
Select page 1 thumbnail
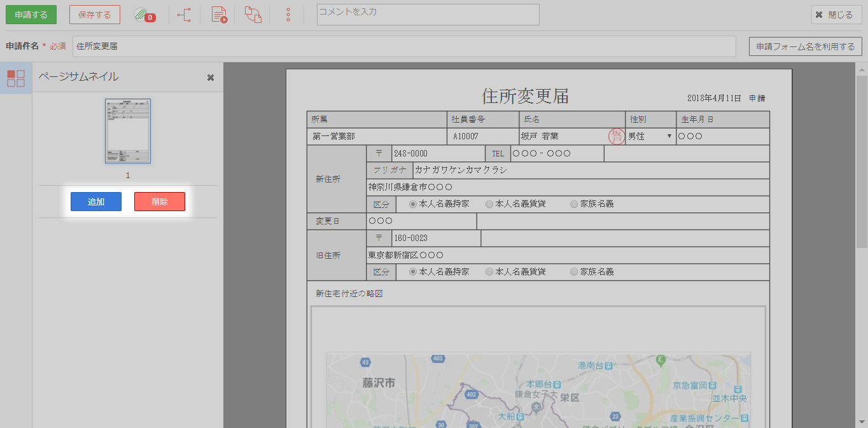[128, 131]
